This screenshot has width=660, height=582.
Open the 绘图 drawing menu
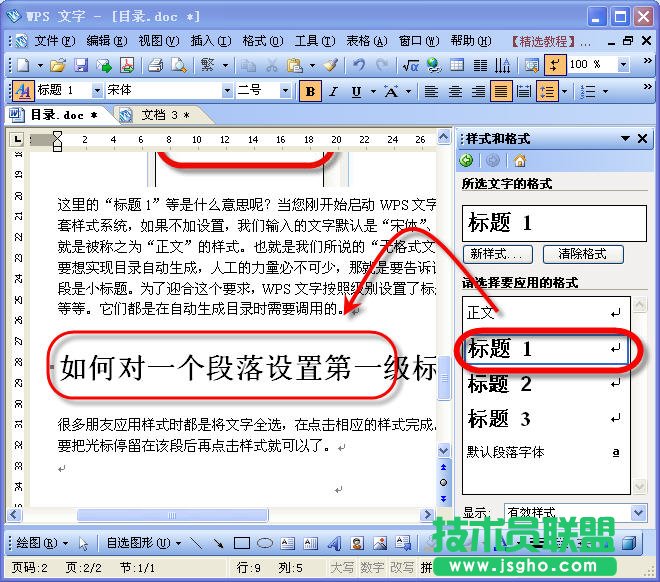tap(42, 543)
